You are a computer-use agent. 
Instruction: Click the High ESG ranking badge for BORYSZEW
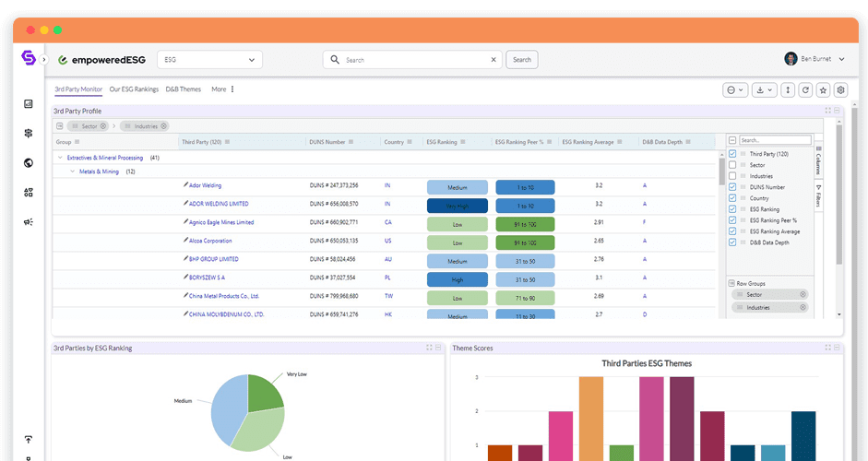[458, 279]
